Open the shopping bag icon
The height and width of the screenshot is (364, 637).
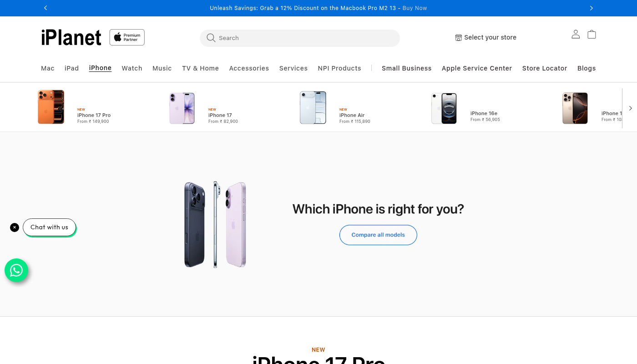591,34
